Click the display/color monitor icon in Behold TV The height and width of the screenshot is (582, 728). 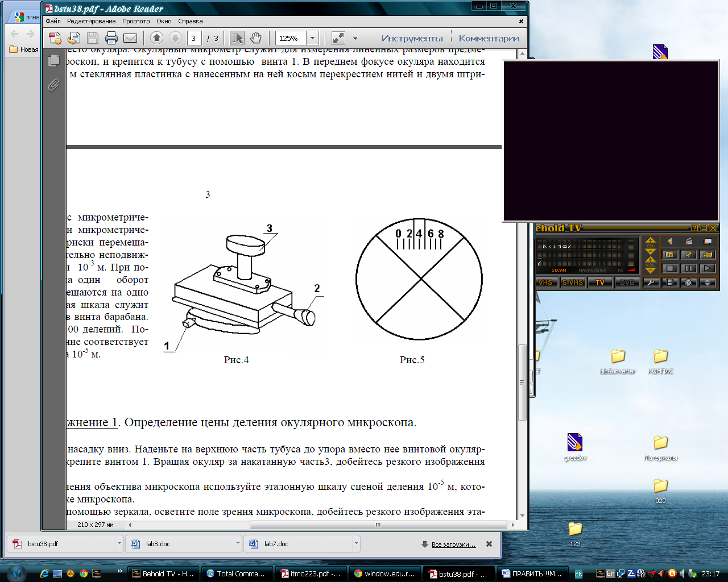[708, 241]
